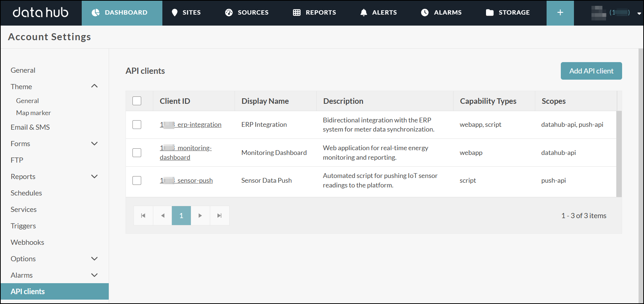This screenshot has width=644, height=304.
Task: Click the blurred user avatar
Action: (599, 13)
